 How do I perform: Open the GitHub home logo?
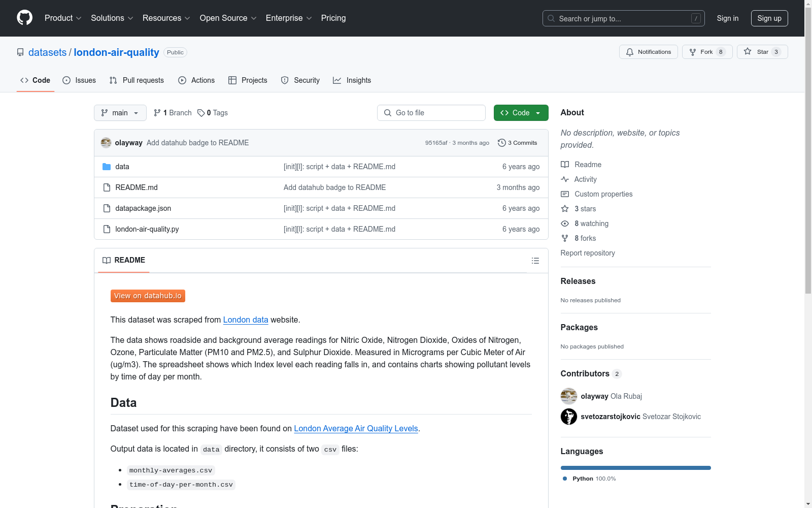(24, 18)
